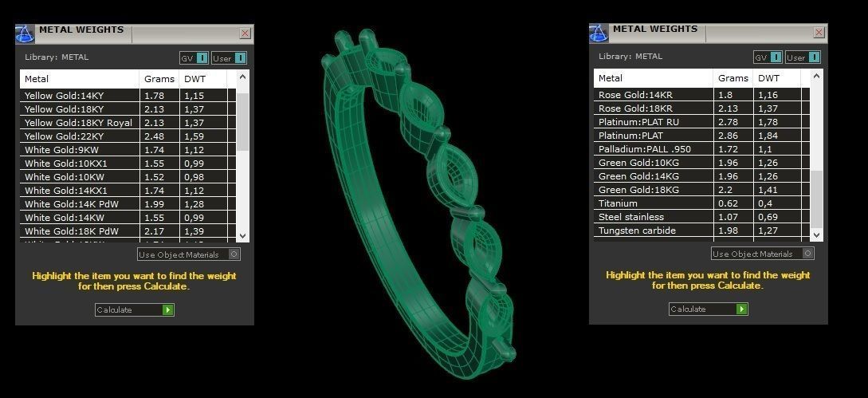Image resolution: width=868 pixels, height=398 pixels.
Task: Select Titanium row in right list
Action: pos(702,203)
